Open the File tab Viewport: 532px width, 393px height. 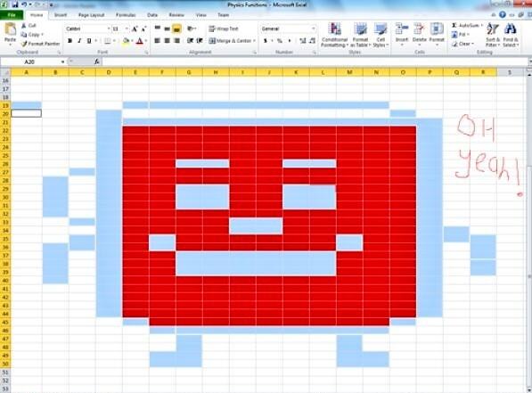tap(12, 15)
